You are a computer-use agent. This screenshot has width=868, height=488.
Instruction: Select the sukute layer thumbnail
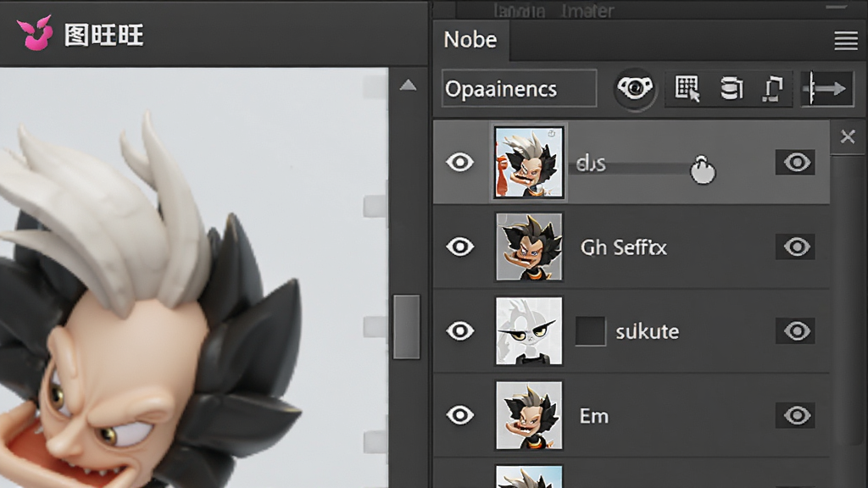(x=529, y=331)
